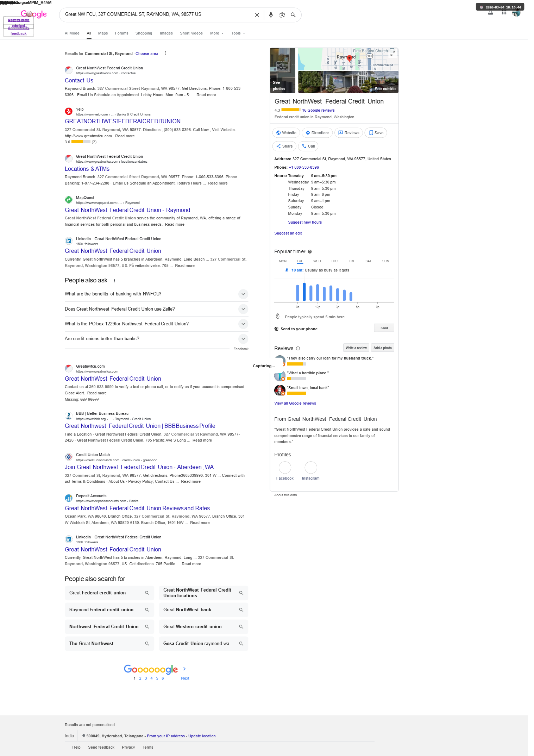Image resolution: width=534 pixels, height=756 pixels.
Task: Click 16 Google reviews link
Action: click(x=318, y=111)
